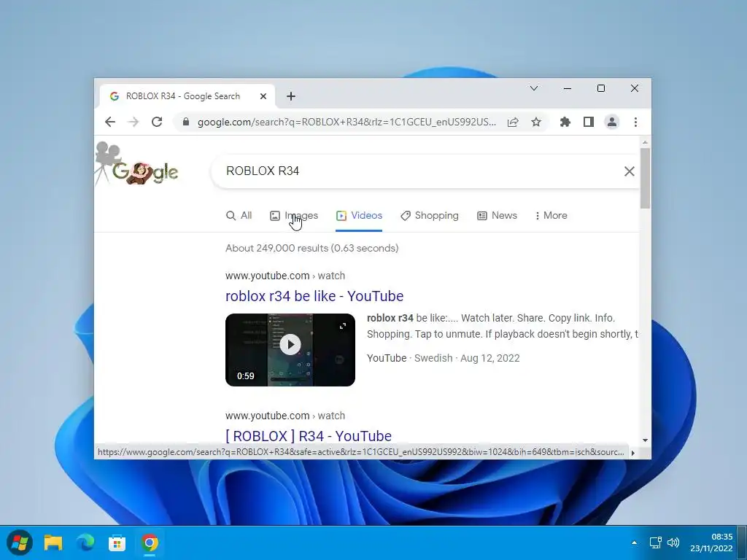Click the forward navigation arrow
The image size is (747, 560).
click(x=133, y=122)
